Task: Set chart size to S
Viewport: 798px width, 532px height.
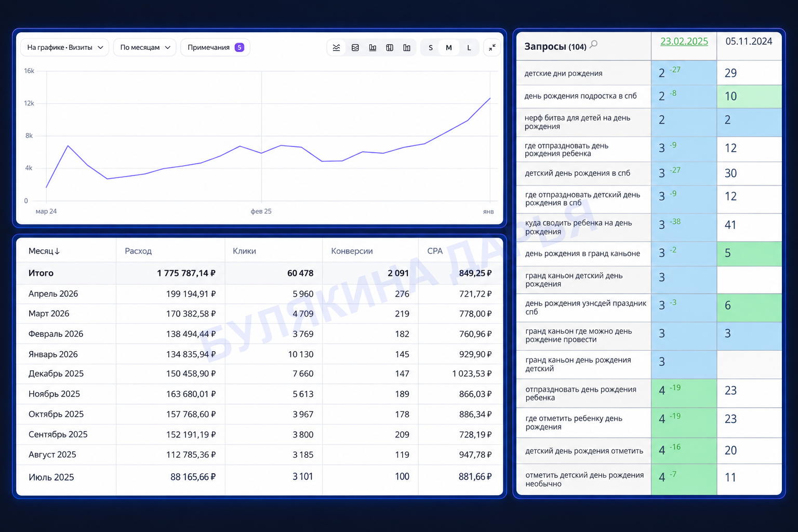Action: coord(431,47)
